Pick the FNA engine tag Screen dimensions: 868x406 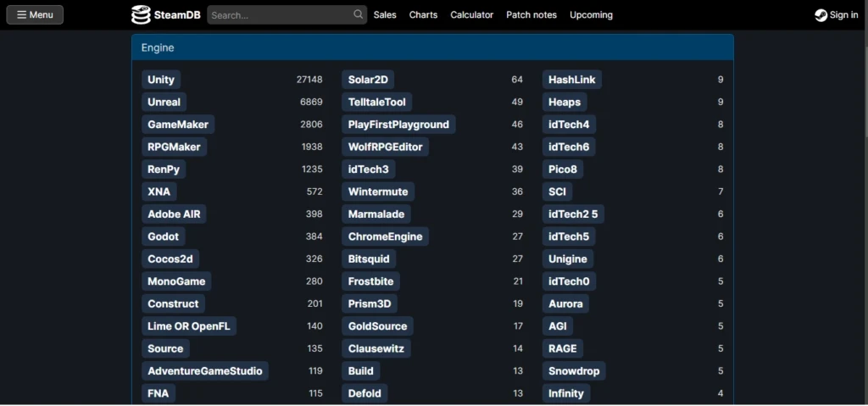pos(159,393)
